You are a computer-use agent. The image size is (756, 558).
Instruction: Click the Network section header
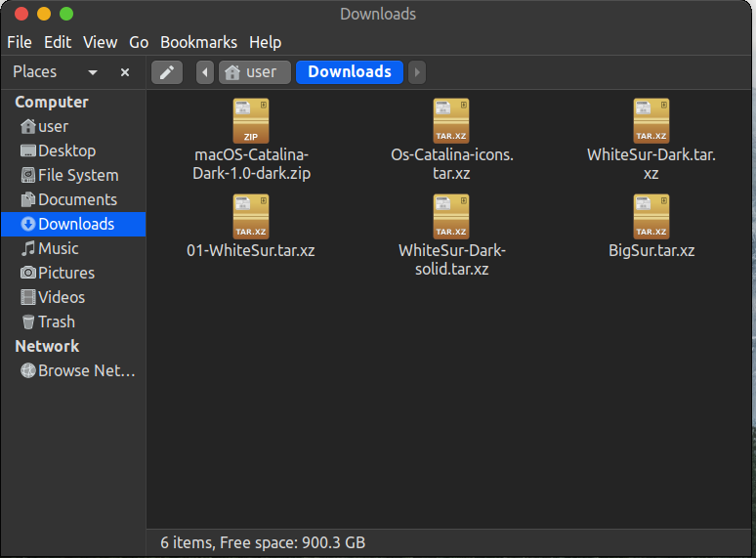click(47, 346)
